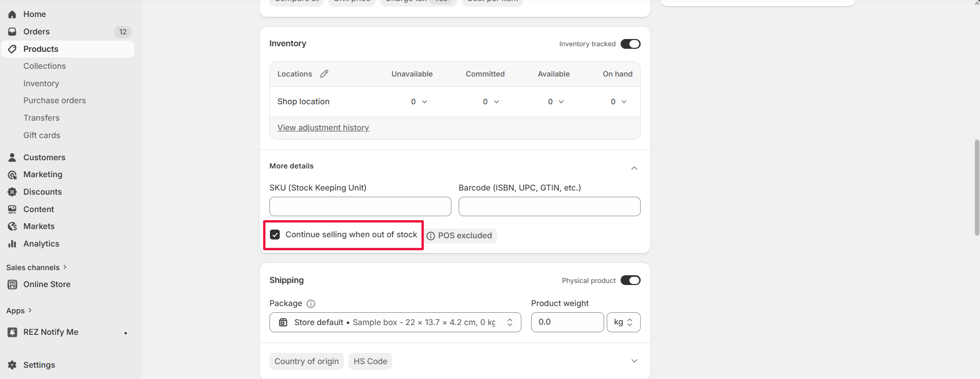Open the Available quantity dropdown

click(556, 102)
